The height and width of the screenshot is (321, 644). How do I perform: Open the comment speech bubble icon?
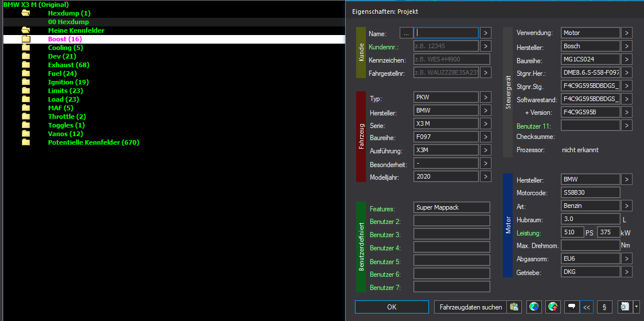[572, 307]
